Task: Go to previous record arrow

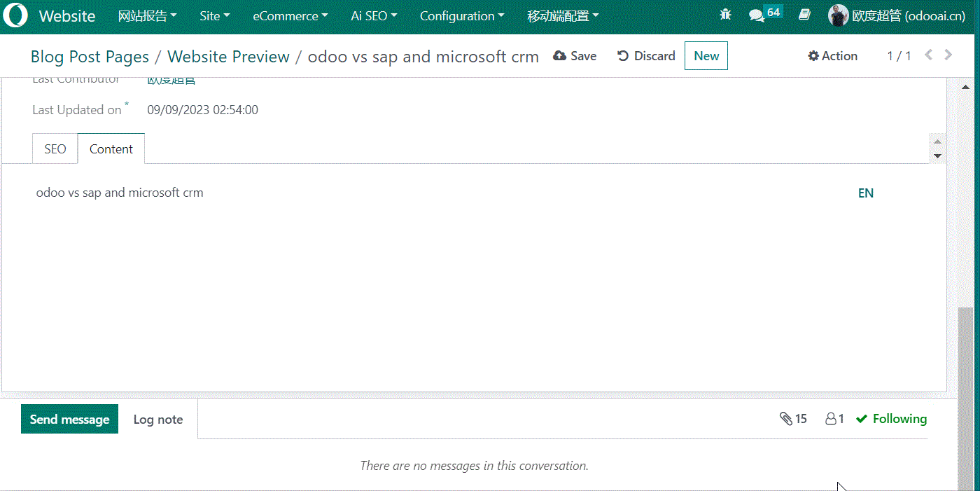Action: (x=929, y=55)
